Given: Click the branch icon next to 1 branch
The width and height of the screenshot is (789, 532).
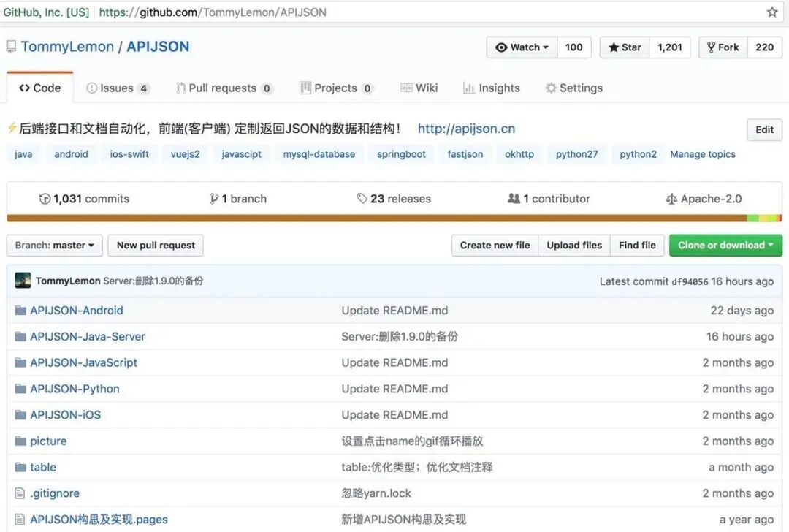Looking at the screenshot, I should (x=213, y=198).
